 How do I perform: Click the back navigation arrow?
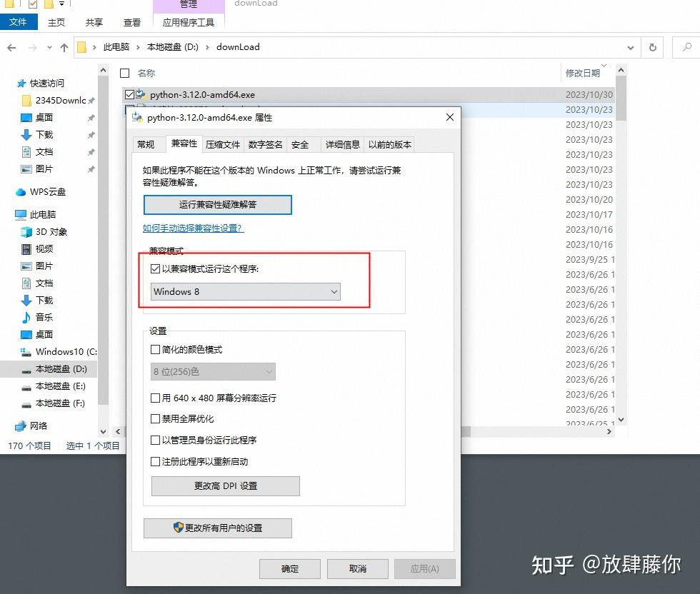pyautogui.click(x=12, y=47)
